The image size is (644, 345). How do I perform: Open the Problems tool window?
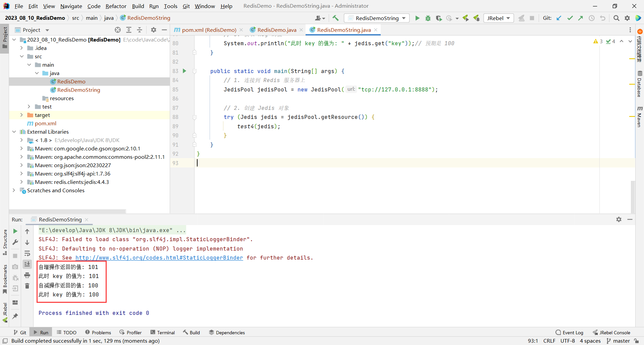(x=98, y=332)
